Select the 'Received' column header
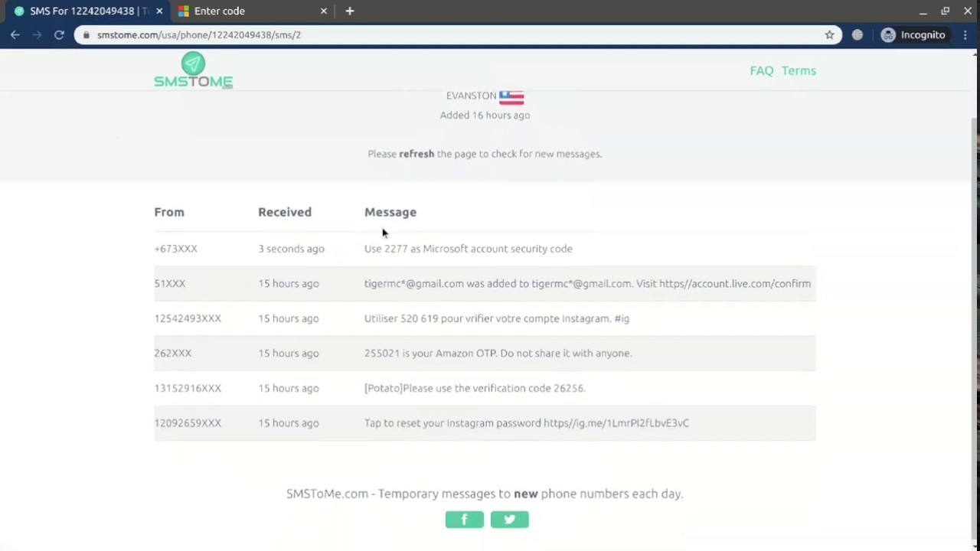 [x=285, y=212]
